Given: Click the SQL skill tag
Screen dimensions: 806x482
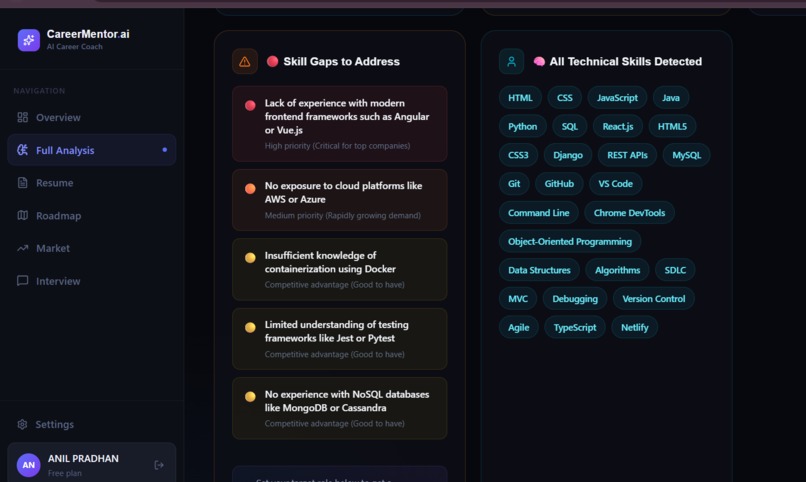Looking at the screenshot, I should point(570,126).
